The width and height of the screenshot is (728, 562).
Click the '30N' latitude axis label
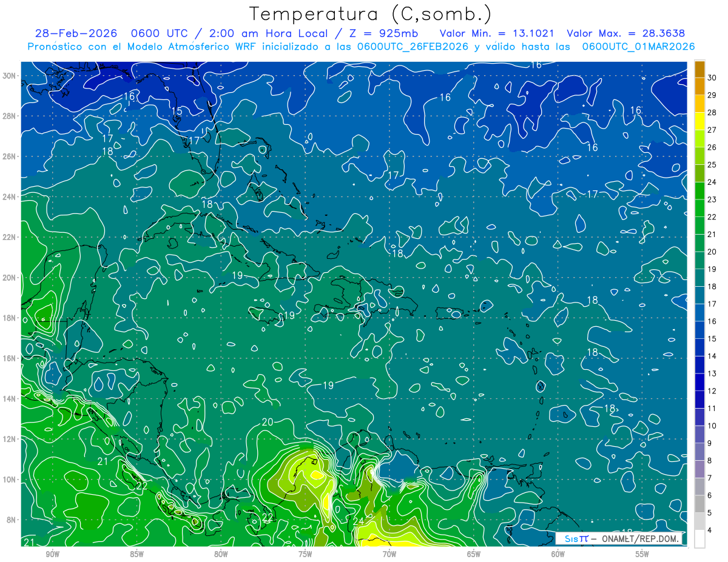[x=9, y=76]
